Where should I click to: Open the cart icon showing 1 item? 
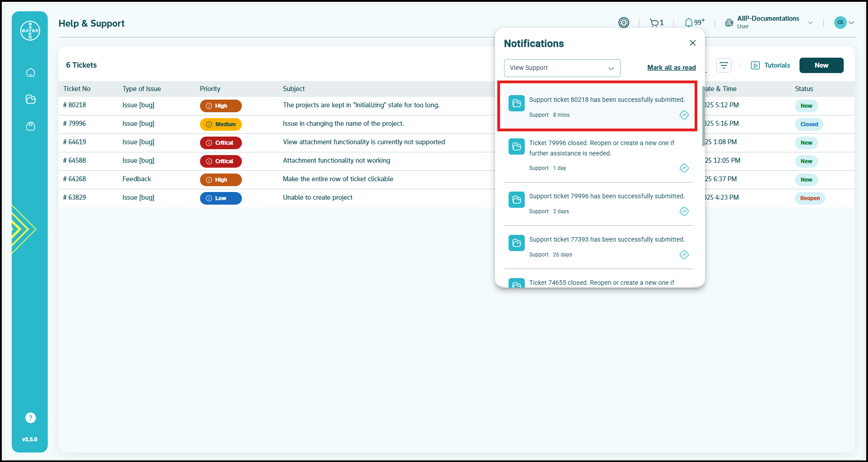(655, 22)
